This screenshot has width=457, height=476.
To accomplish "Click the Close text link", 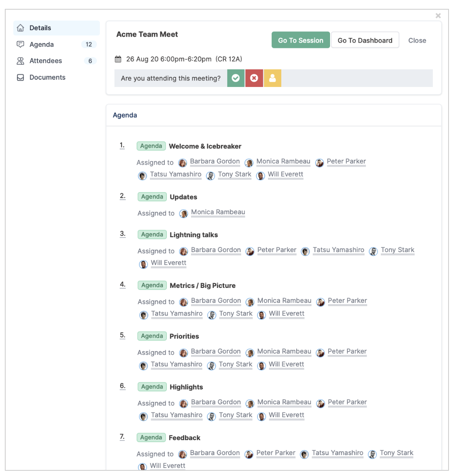I will (417, 40).
